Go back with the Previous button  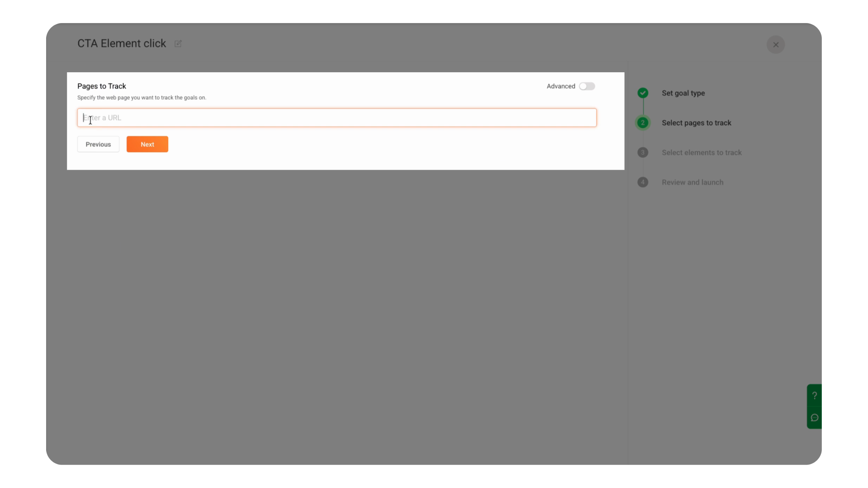coord(98,145)
